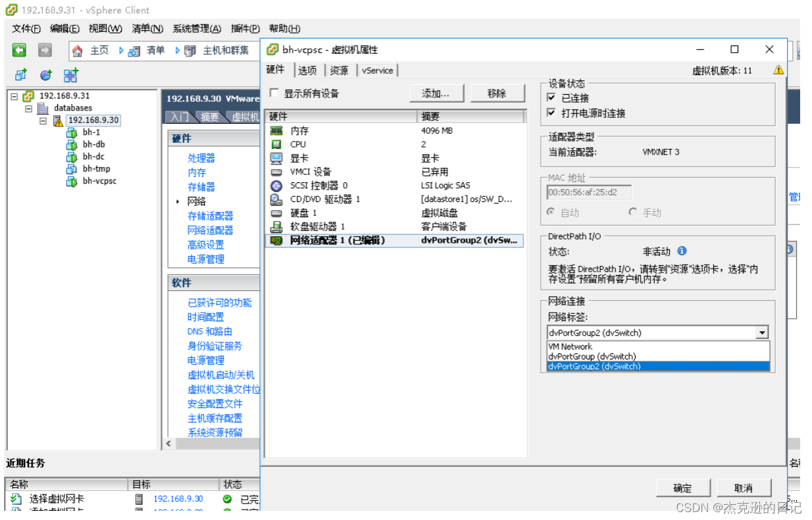Click the third toolbar grid-plus icon
The height and width of the screenshot is (520, 812).
(x=70, y=75)
